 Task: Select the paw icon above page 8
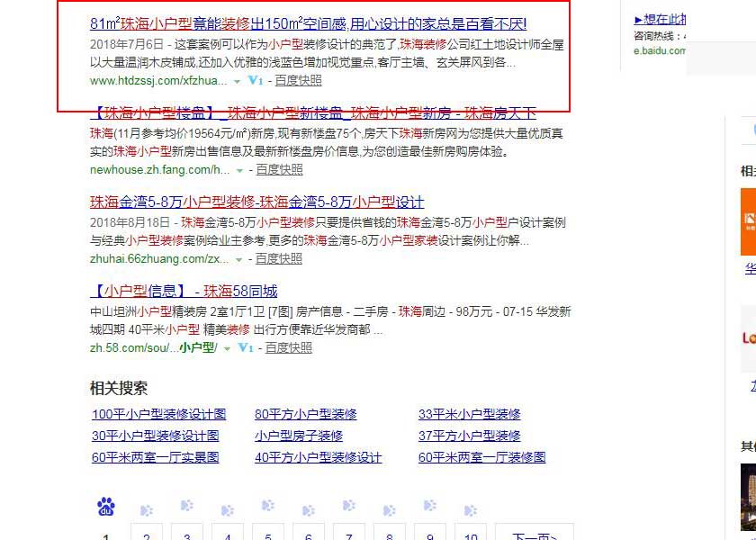click(x=390, y=510)
